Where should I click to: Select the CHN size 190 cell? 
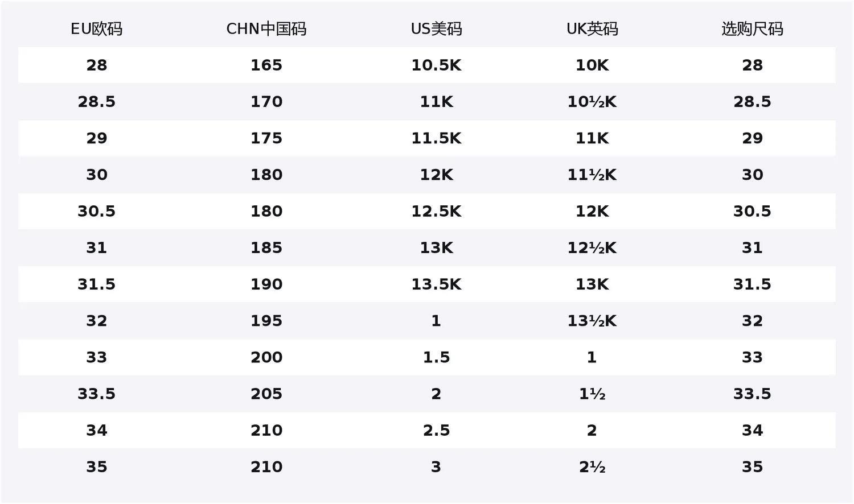pos(266,284)
